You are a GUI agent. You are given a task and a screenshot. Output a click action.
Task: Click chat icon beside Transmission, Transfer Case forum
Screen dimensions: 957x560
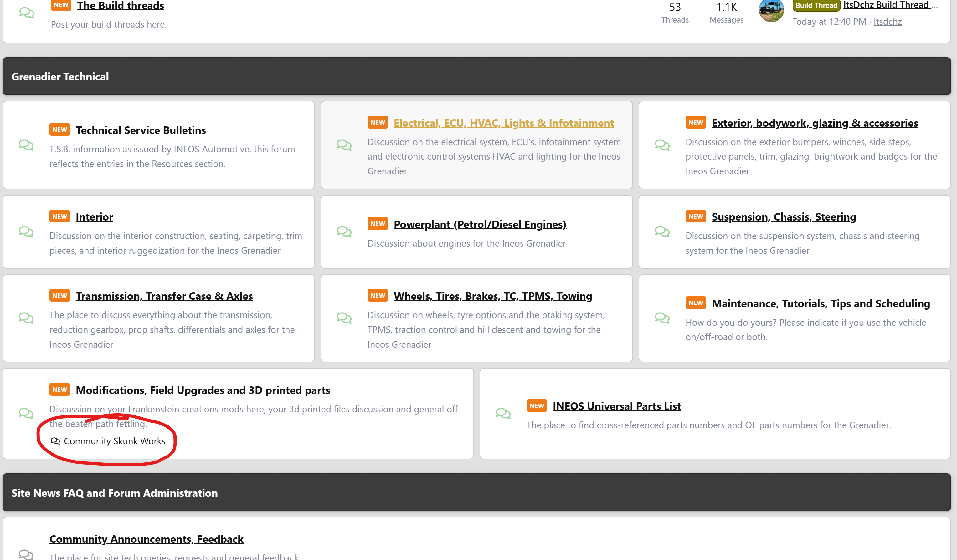click(26, 318)
